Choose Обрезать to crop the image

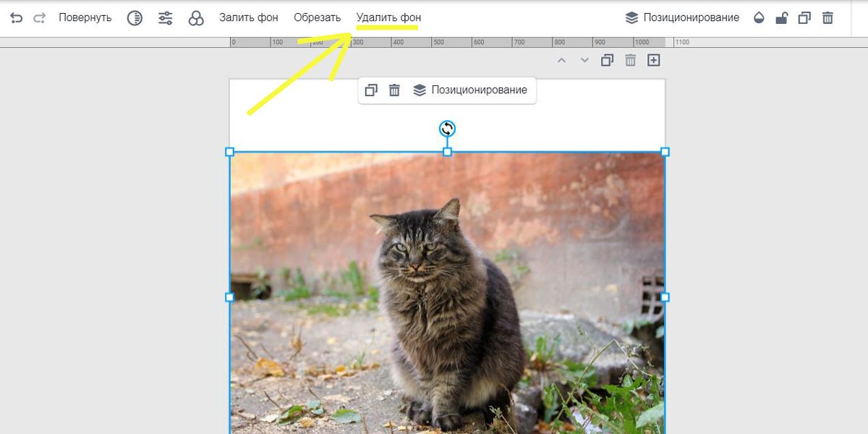point(318,17)
